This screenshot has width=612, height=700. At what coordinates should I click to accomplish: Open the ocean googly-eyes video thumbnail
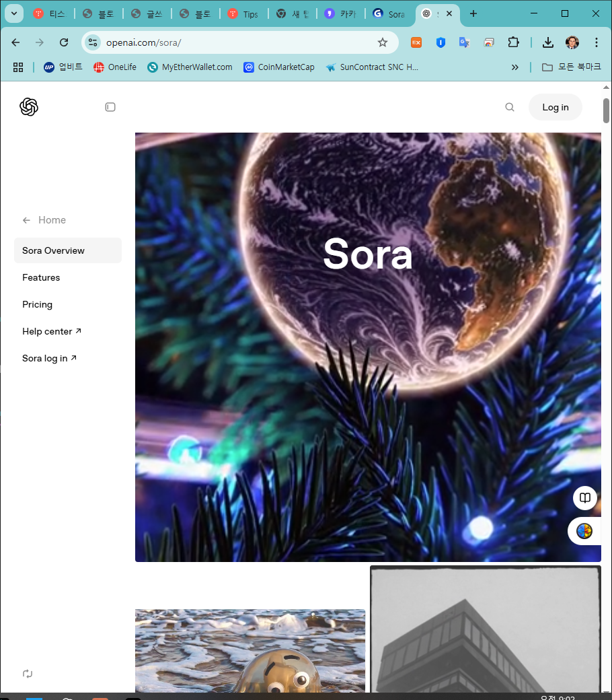click(x=250, y=651)
